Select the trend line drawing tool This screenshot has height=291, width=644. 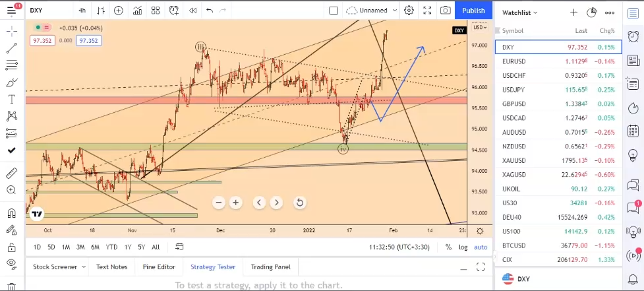pyautogui.click(x=11, y=48)
